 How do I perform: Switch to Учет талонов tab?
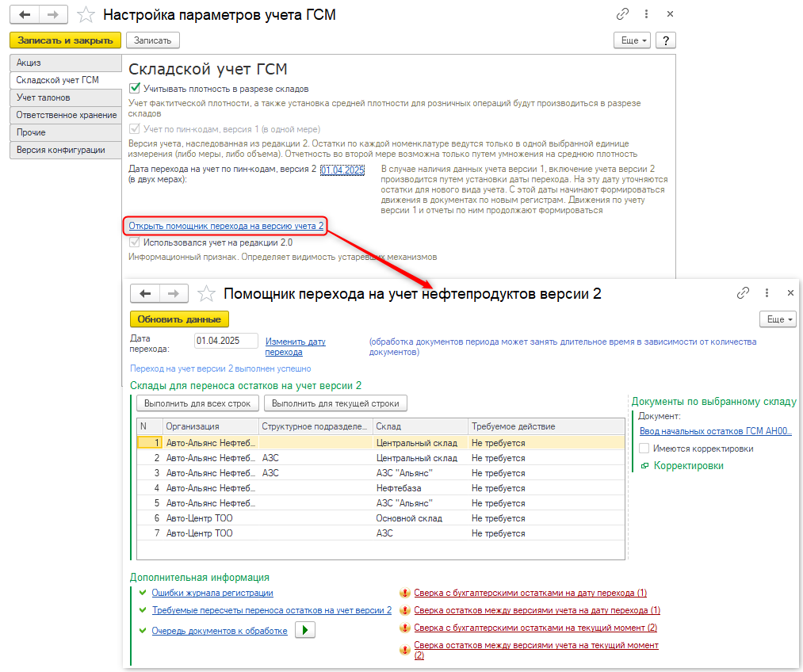44,97
